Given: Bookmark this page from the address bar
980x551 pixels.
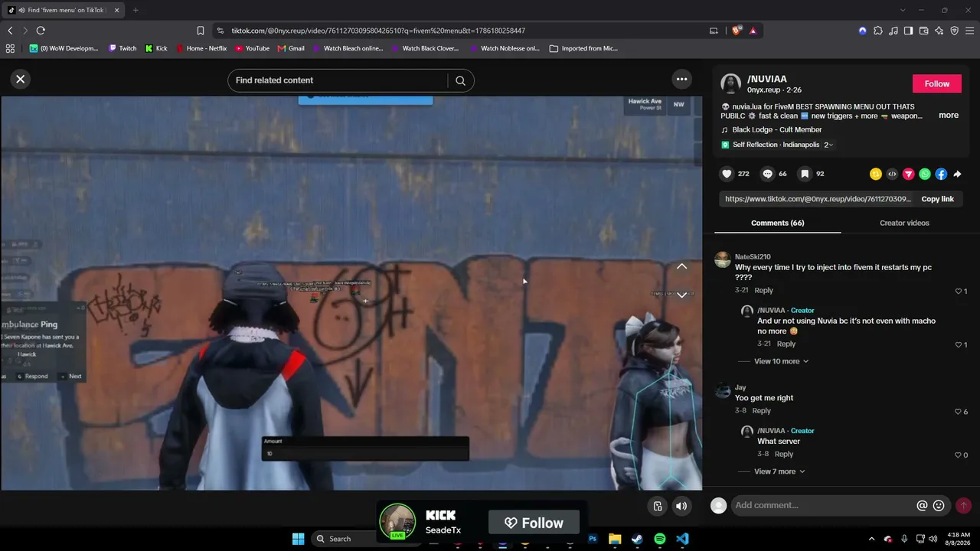Looking at the screenshot, I should (x=201, y=31).
